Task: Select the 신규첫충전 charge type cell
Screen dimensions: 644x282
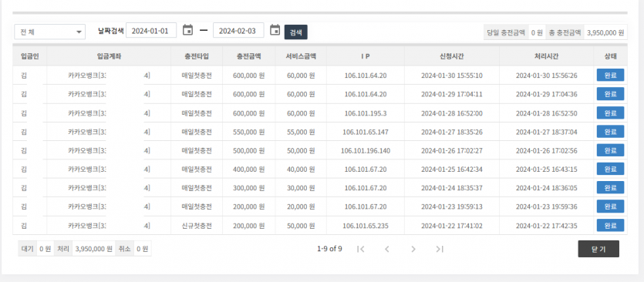Action: point(197,225)
